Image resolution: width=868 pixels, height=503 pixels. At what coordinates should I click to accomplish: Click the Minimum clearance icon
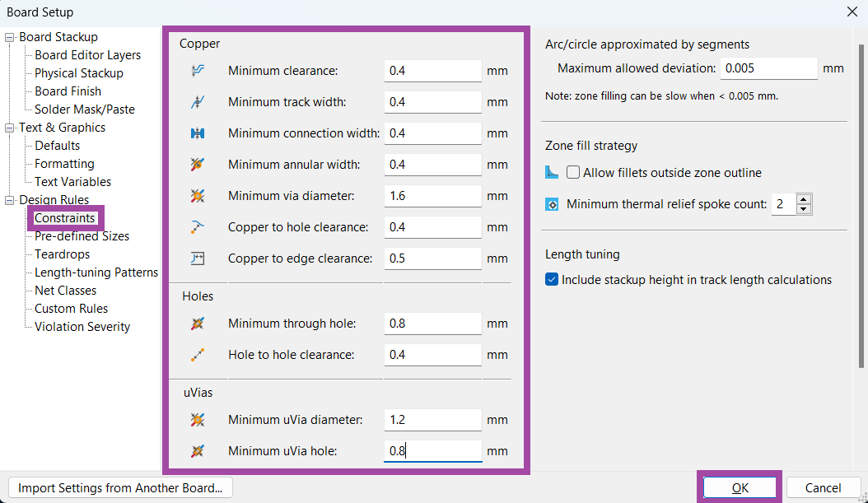[197, 71]
